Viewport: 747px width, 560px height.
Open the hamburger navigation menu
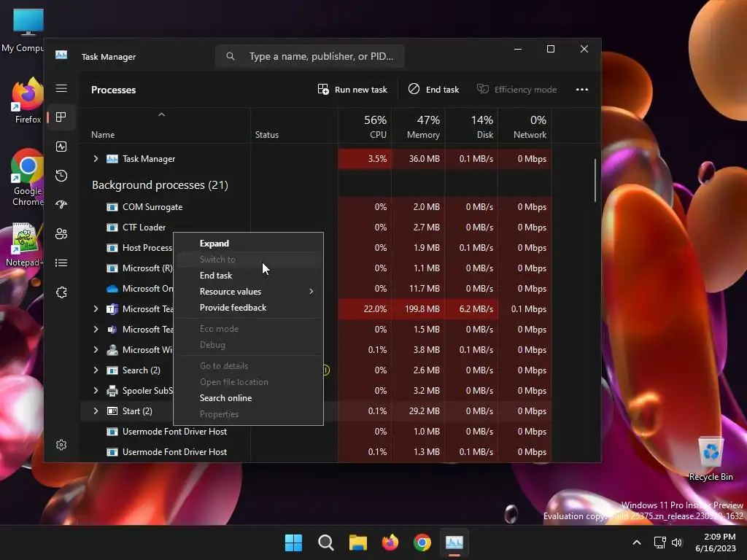coord(61,88)
